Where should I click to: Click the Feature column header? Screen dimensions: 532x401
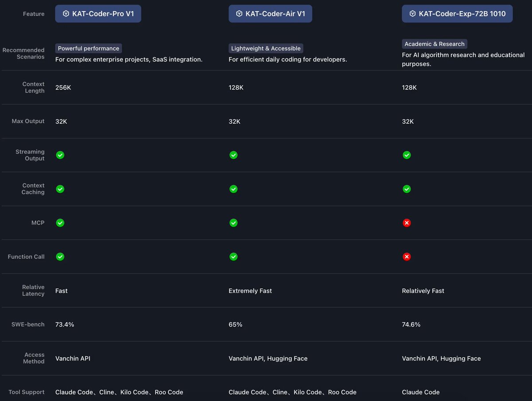pos(34,14)
